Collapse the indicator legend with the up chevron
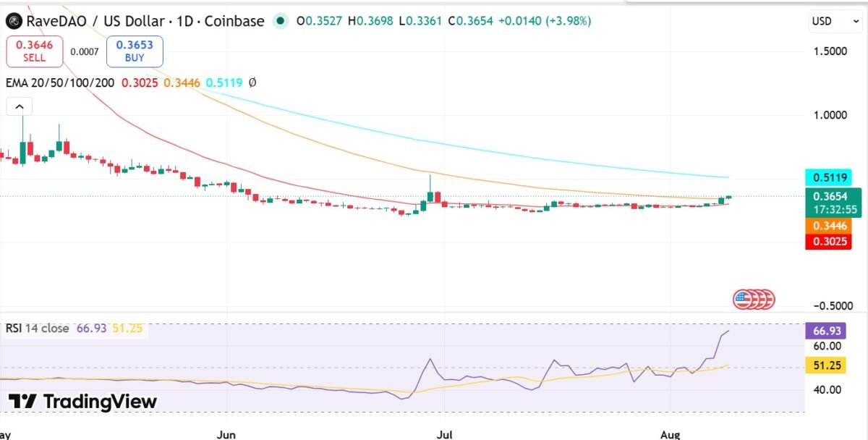Screen dimensions: 868x440 tap(20, 107)
